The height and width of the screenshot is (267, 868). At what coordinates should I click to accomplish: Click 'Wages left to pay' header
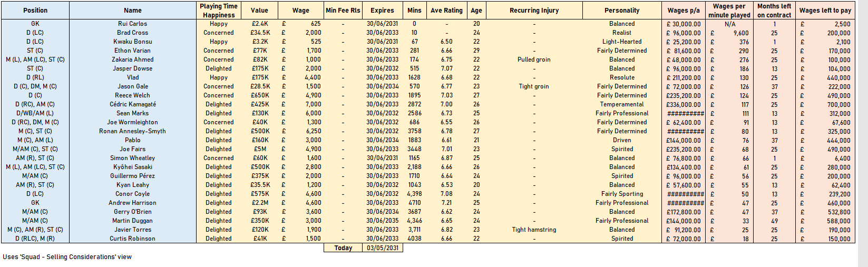point(825,10)
